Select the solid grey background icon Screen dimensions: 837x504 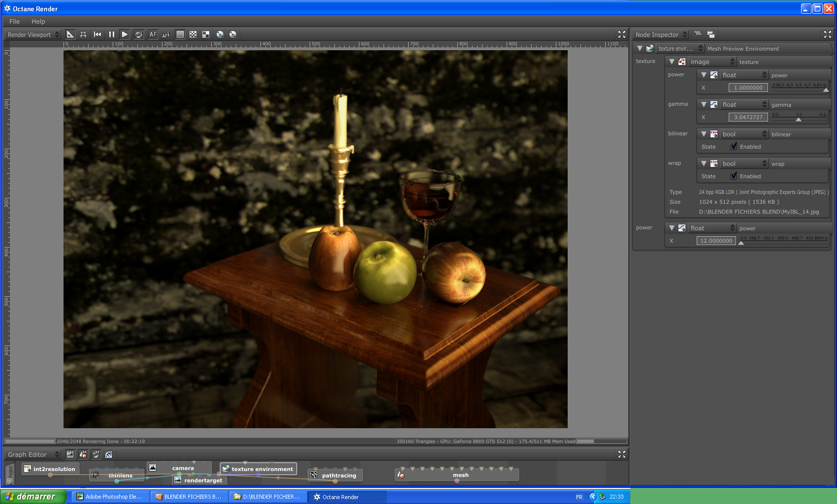[180, 34]
